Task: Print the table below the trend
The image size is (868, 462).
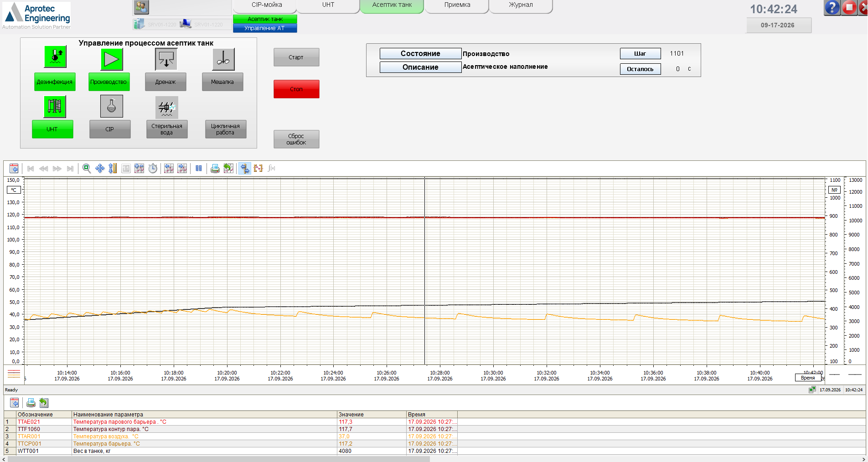Action: click(x=31, y=403)
